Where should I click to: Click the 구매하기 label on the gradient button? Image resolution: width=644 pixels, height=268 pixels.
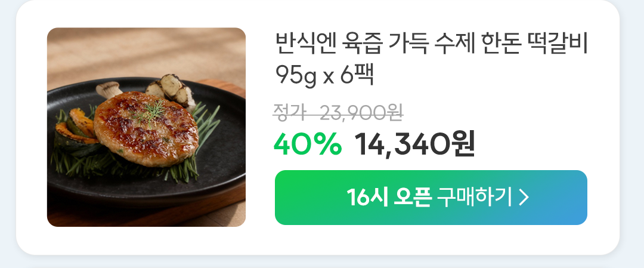pos(475,198)
